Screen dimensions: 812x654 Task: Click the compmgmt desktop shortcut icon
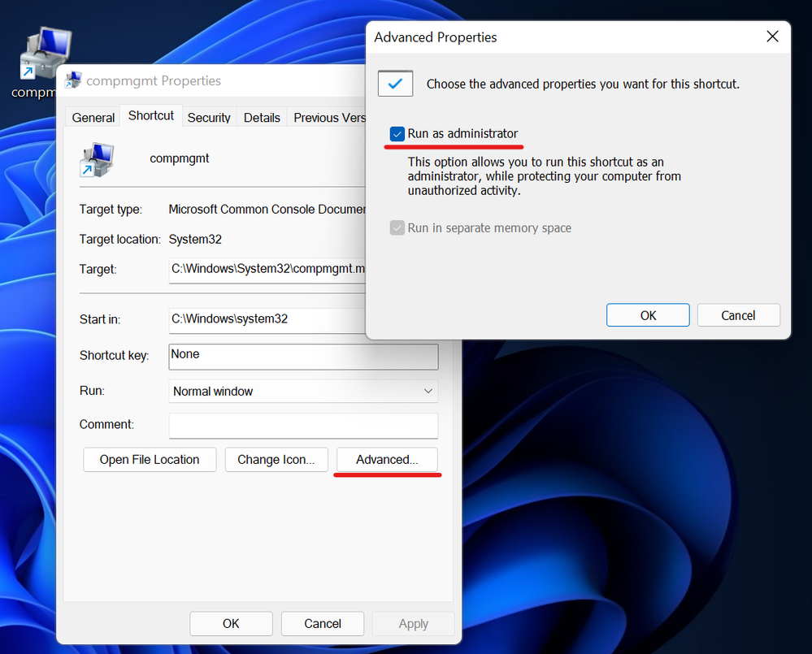coord(46,54)
